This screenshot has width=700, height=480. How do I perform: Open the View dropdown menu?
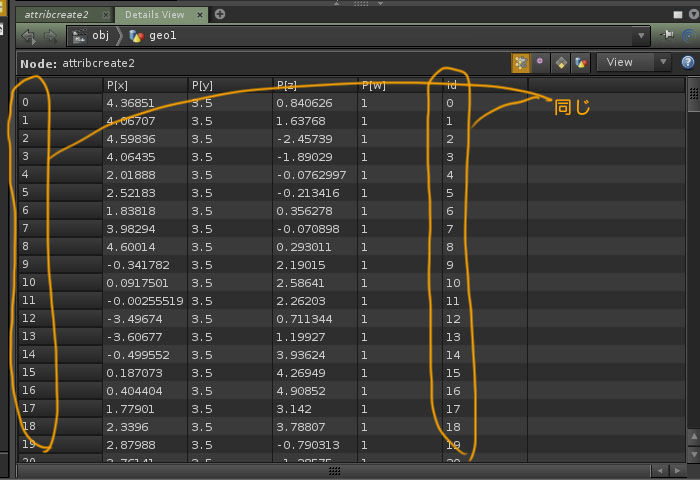point(633,62)
